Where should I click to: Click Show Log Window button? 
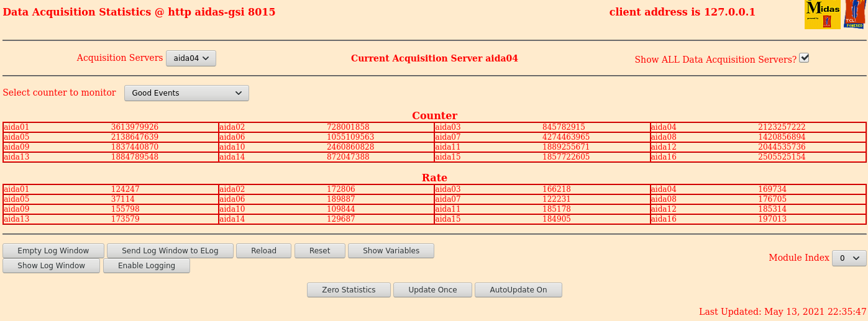tap(52, 266)
